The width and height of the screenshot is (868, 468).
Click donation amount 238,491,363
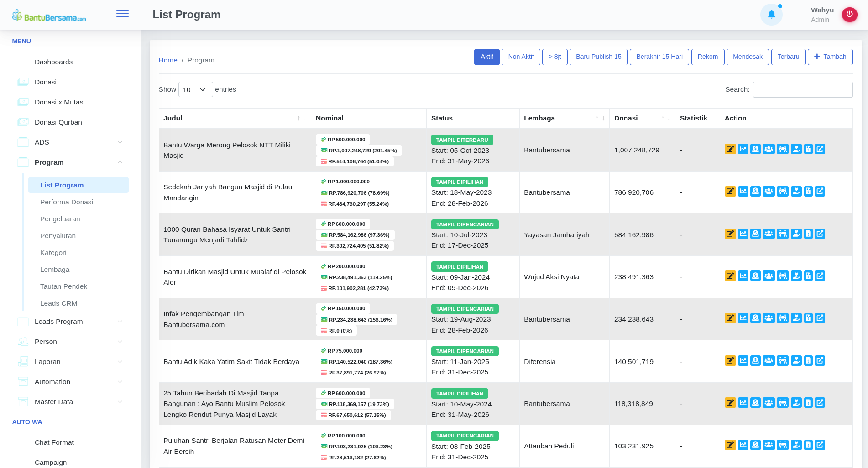pos(634,277)
